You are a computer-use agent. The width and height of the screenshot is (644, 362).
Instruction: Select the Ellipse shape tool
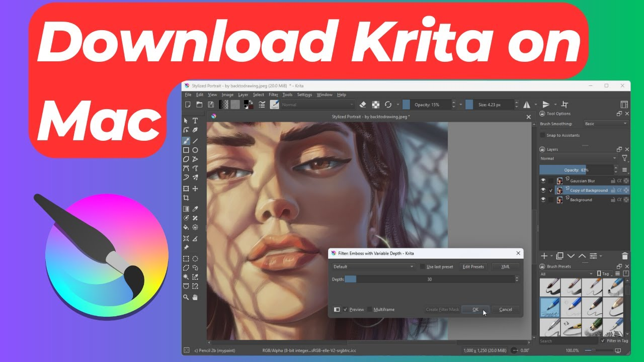pos(195,150)
